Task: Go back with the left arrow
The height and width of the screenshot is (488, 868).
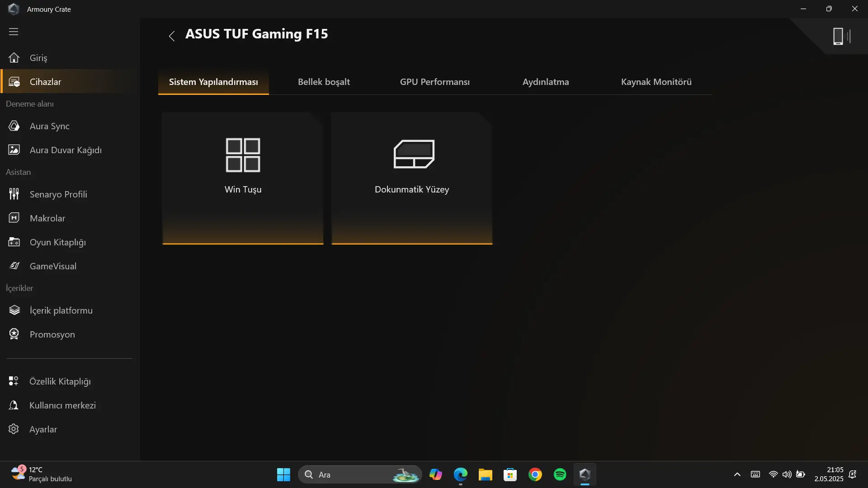Action: [x=172, y=36]
